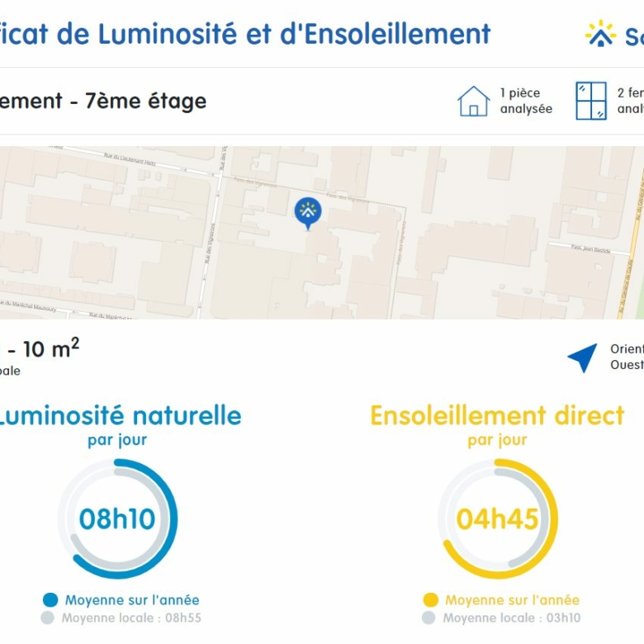The image size is (644, 644).
Task: Click the grey Moyenne locale 08h55 dot
Action: 48,618
